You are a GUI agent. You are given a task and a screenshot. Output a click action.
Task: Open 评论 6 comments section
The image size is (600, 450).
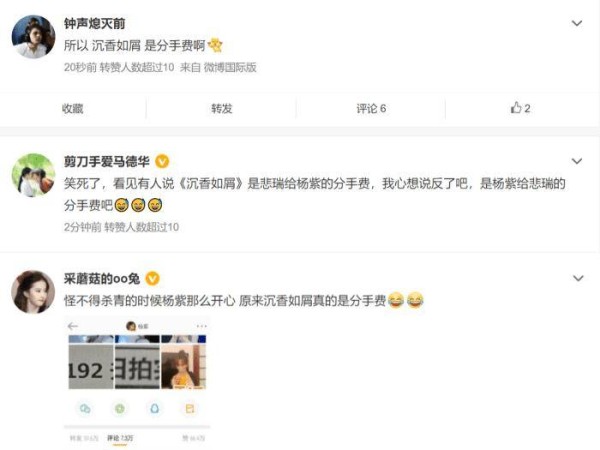coord(371,109)
